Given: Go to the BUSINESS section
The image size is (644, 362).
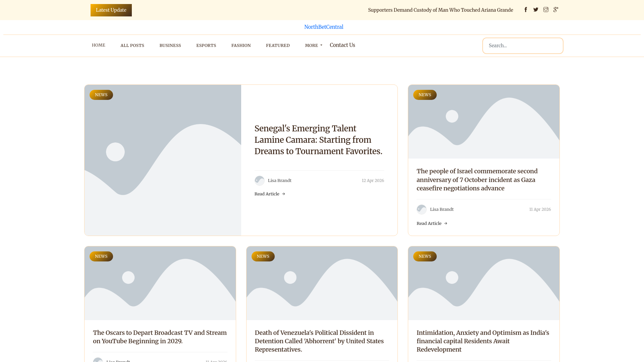Looking at the screenshot, I should coord(170,45).
